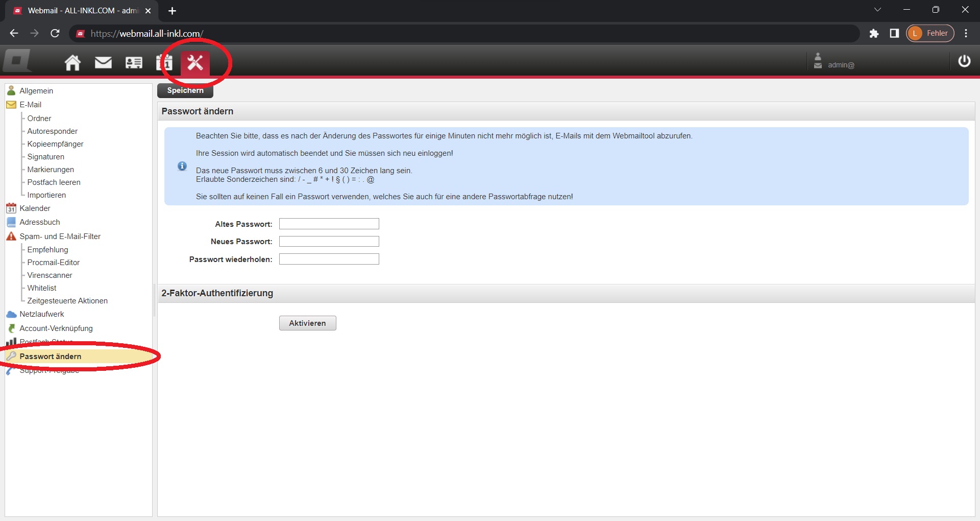Click the power logout icon

[964, 61]
